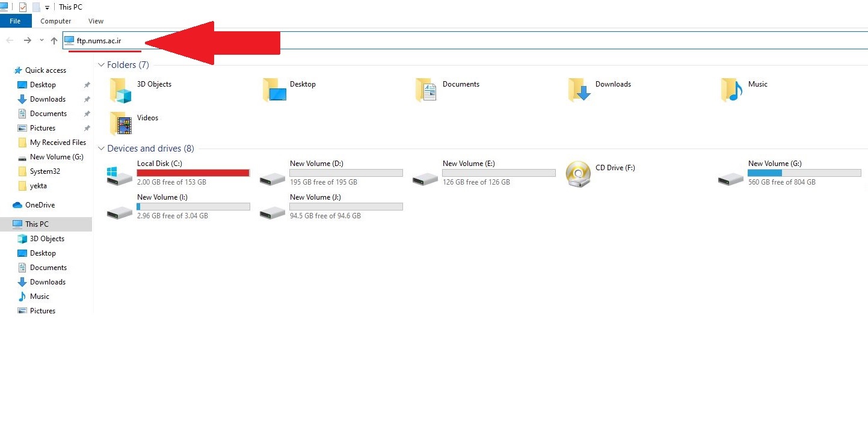Image resolution: width=868 pixels, height=421 pixels.
Task: Select OneDrive in the navigation pane
Action: 40,205
